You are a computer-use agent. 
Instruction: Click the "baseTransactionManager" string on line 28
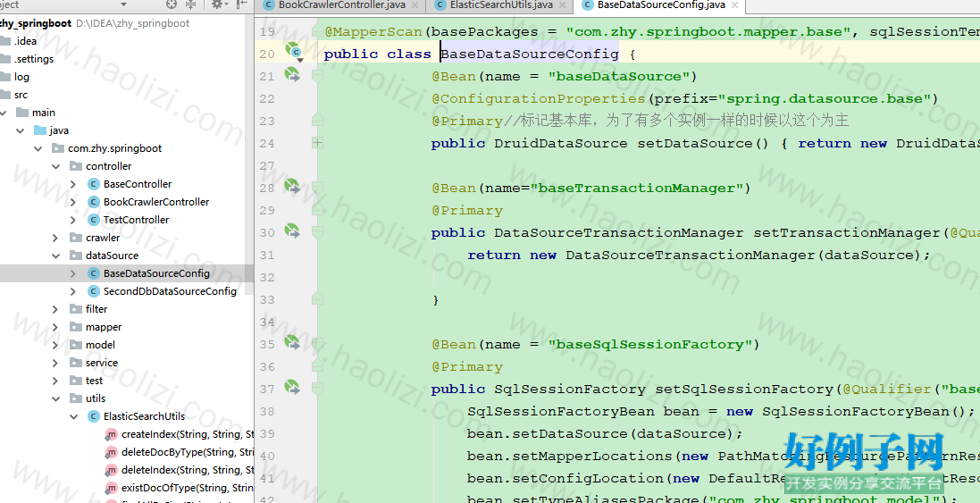(x=636, y=189)
